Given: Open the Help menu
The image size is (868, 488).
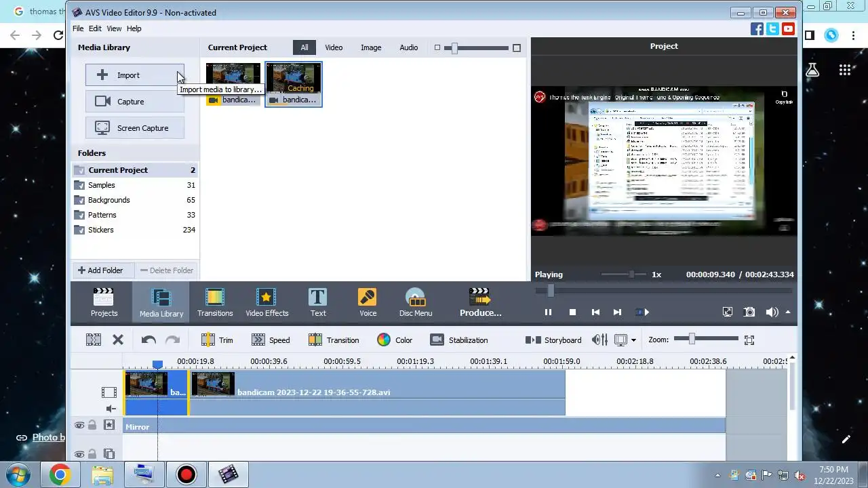Looking at the screenshot, I should click(x=134, y=28).
